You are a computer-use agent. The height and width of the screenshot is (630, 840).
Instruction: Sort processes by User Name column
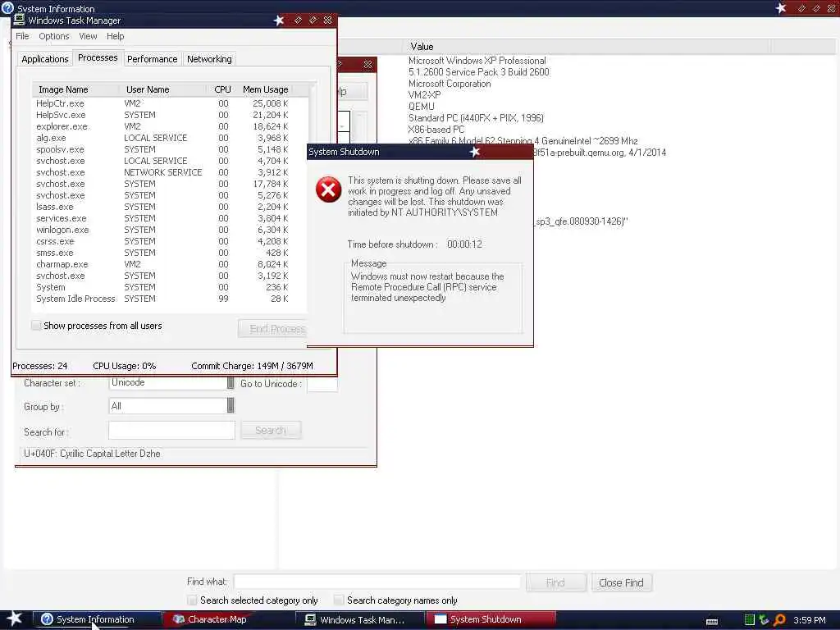pyautogui.click(x=163, y=89)
